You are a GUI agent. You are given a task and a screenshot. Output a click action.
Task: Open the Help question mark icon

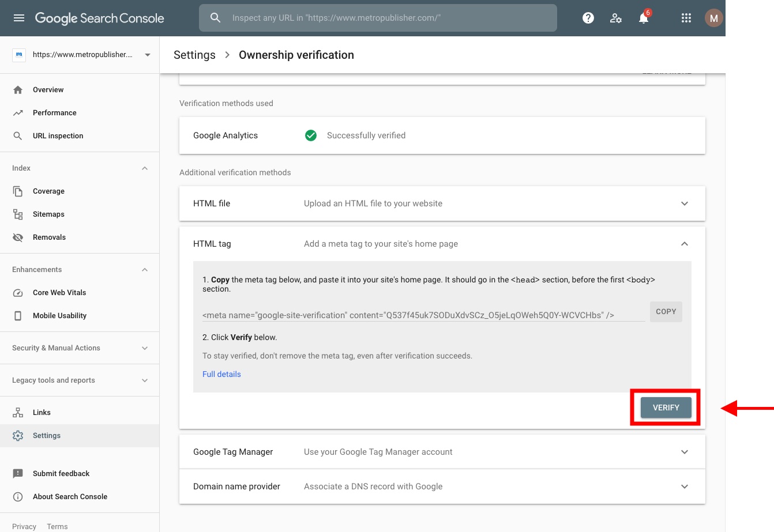[x=588, y=18]
